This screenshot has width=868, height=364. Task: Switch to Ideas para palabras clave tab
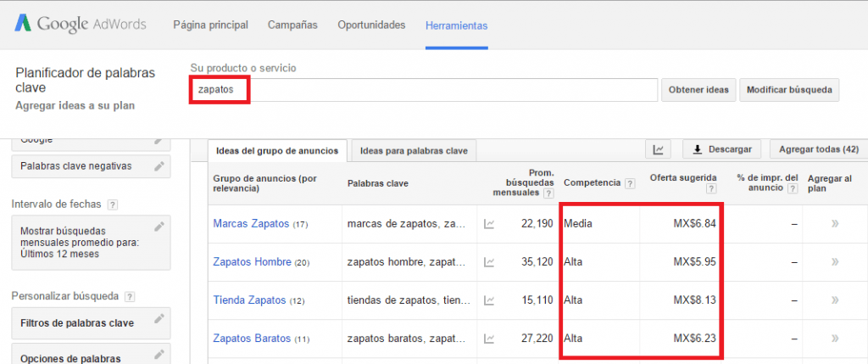414,151
